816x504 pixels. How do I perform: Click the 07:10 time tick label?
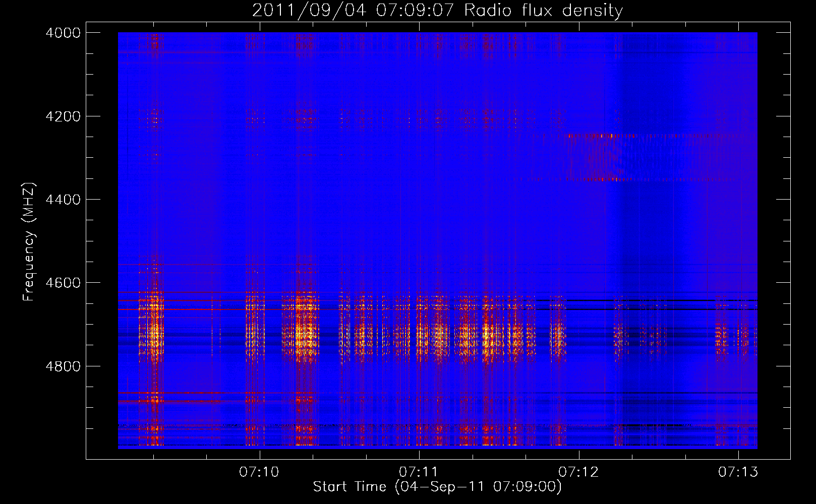click(259, 472)
